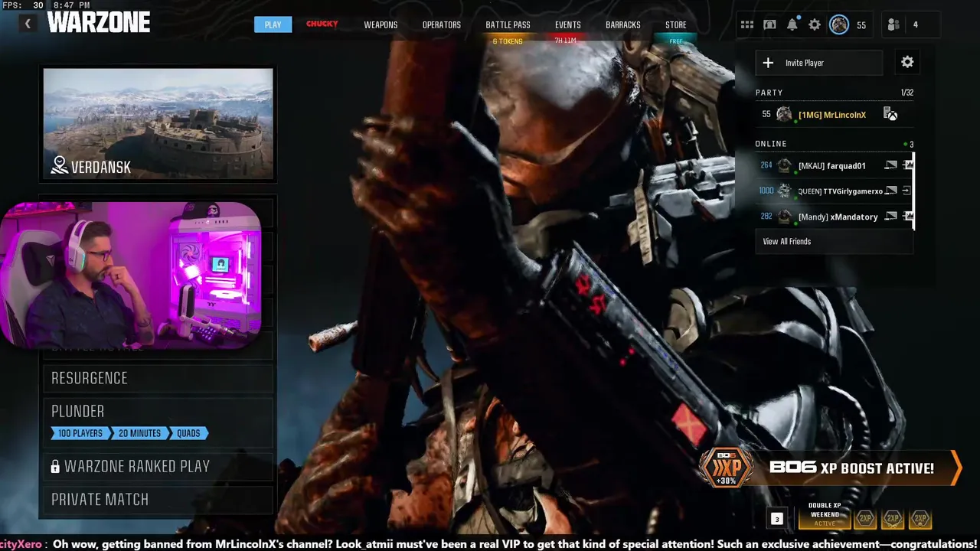
Task: Click farquad01's avatar emblem
Action: (784, 165)
